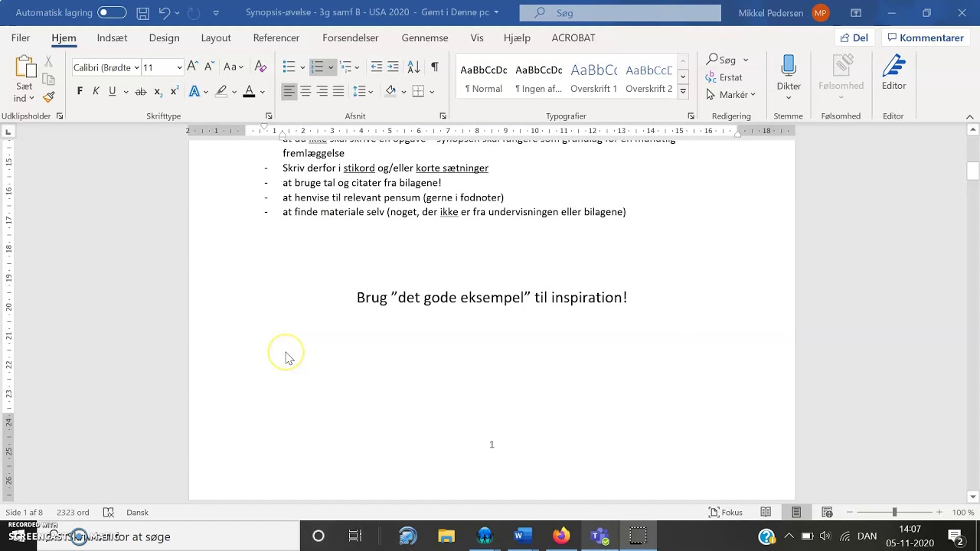Click the Undo arrow icon
Image resolution: width=980 pixels, height=551 pixels.
tap(165, 13)
